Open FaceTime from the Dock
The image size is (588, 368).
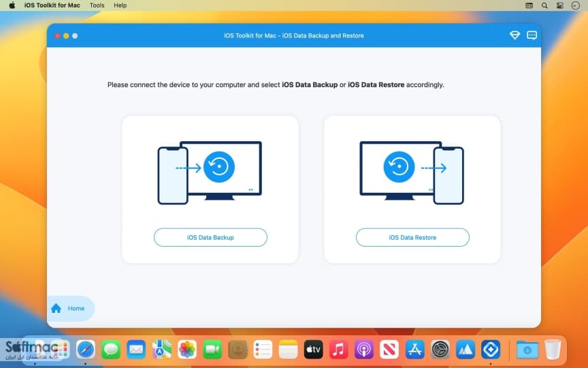[x=212, y=350]
